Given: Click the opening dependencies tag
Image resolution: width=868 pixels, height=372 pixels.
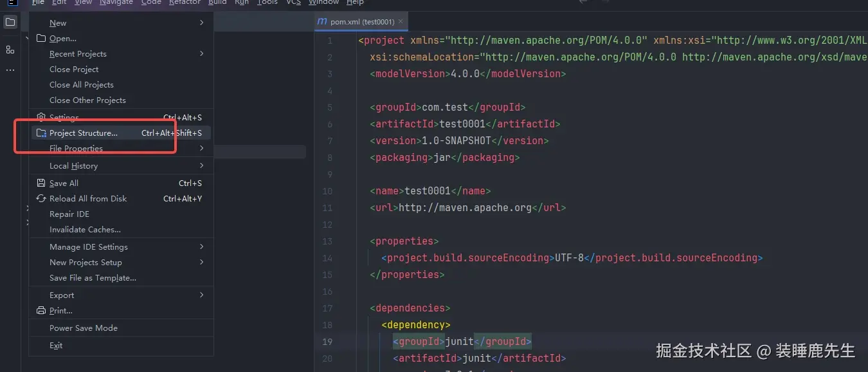Looking at the screenshot, I should pos(410,308).
